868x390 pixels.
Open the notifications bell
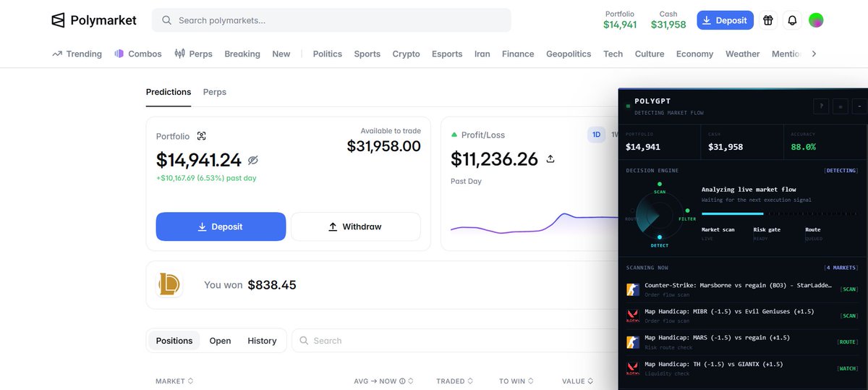pos(792,20)
